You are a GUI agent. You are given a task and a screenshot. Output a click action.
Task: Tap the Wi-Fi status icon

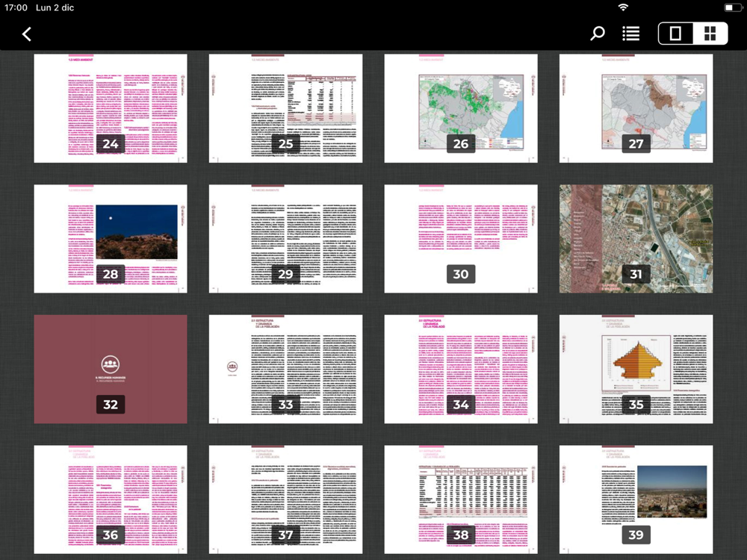(x=623, y=7)
